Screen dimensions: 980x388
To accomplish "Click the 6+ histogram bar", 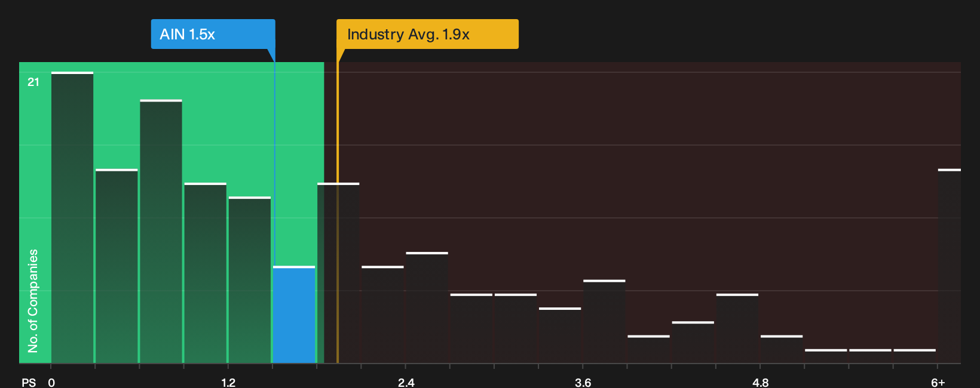I will (949, 266).
